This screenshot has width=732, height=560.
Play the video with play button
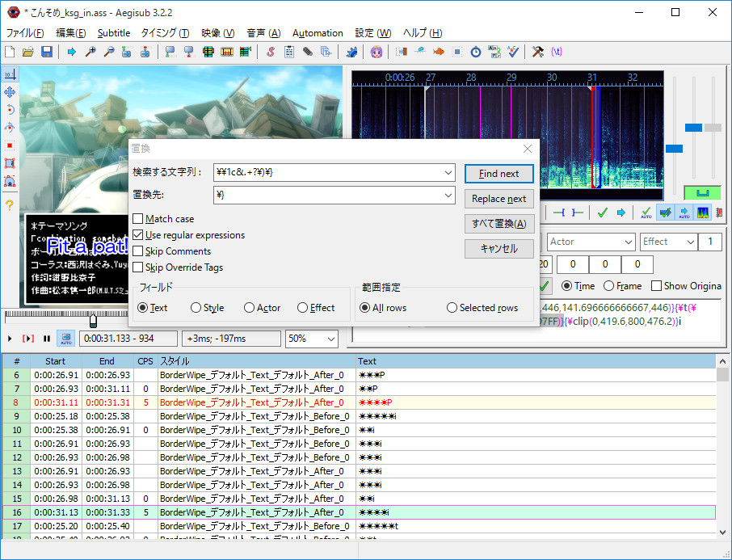coord(10,339)
